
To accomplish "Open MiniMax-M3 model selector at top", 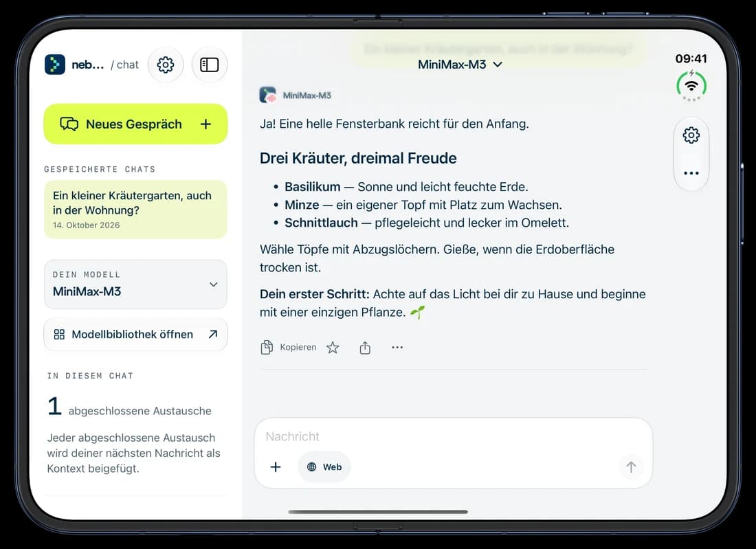I will coord(460,64).
